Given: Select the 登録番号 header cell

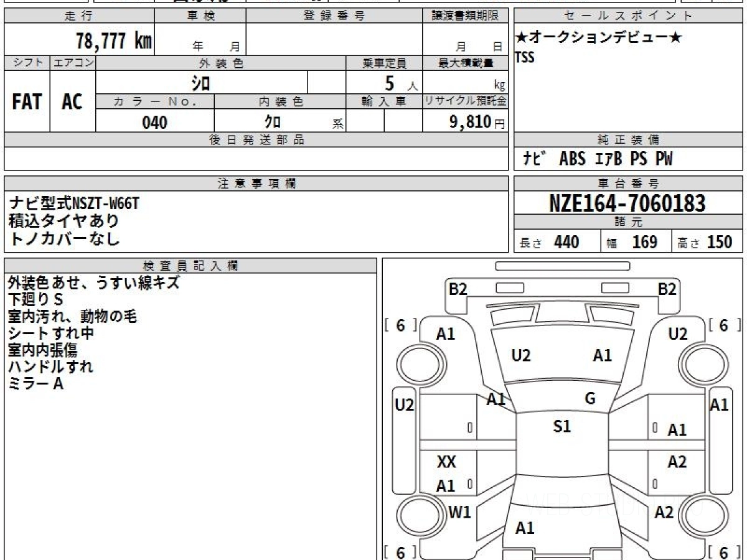Looking at the screenshot, I should pyautogui.click(x=334, y=16).
